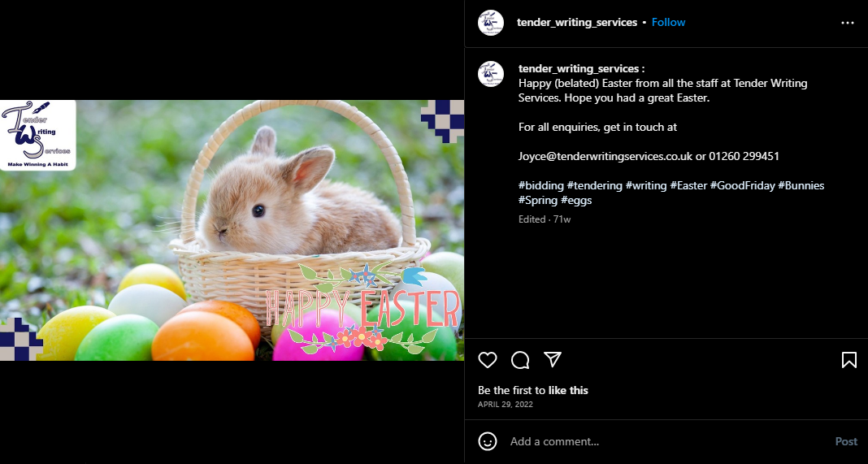Click the Easter bunny post image
The width and height of the screenshot is (868, 464).
point(232,230)
